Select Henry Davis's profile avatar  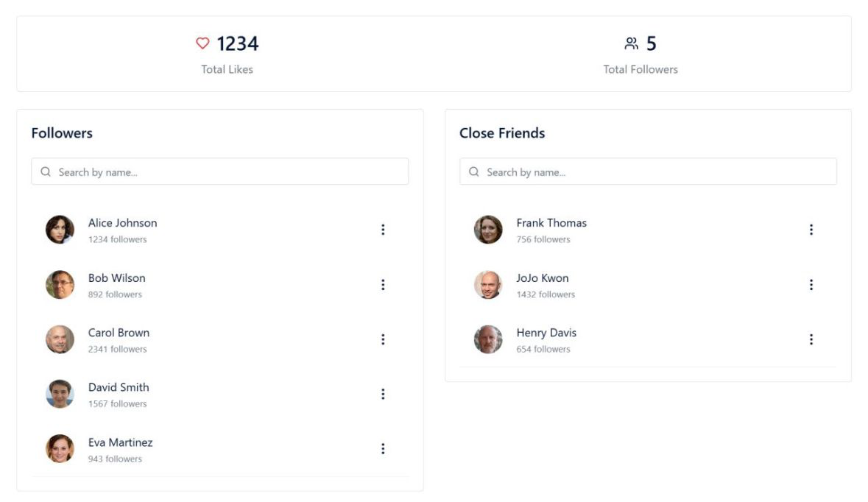(x=488, y=339)
